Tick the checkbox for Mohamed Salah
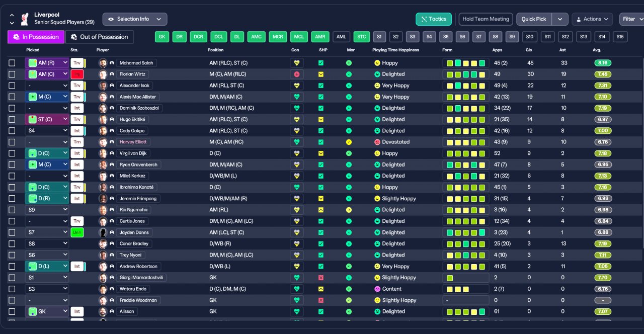Image resolution: width=644 pixels, height=334 pixels. (12, 63)
